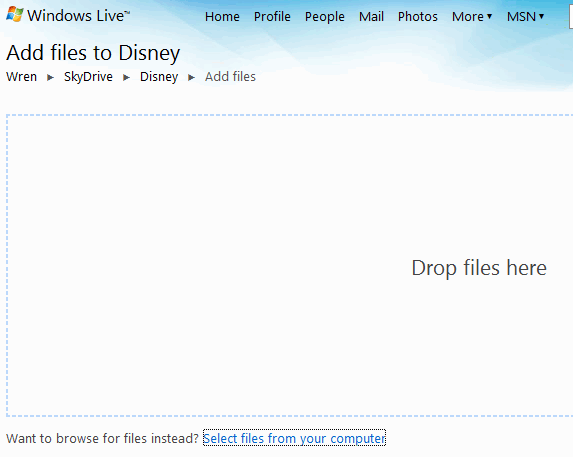This screenshot has width=573, height=457.
Task: Click the Windows Live brand text
Action: [x=79, y=16]
